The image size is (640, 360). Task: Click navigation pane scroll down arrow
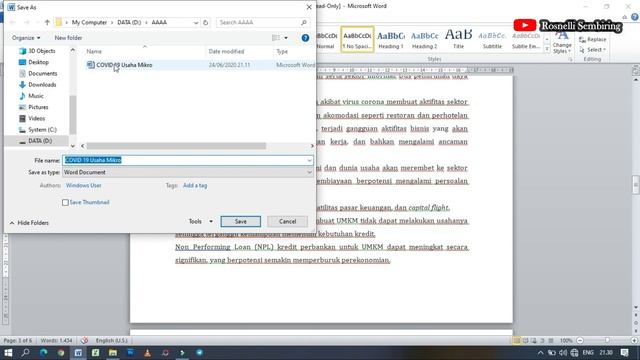click(73, 146)
